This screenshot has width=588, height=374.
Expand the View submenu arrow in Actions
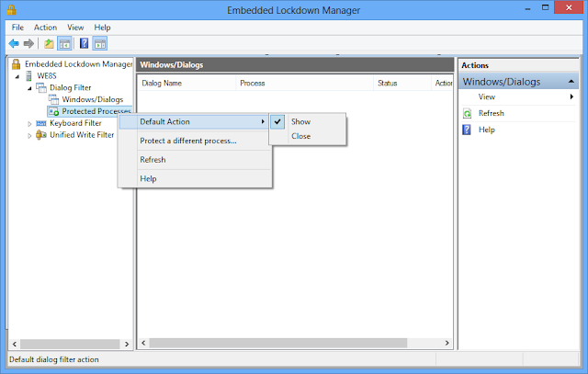pos(571,96)
